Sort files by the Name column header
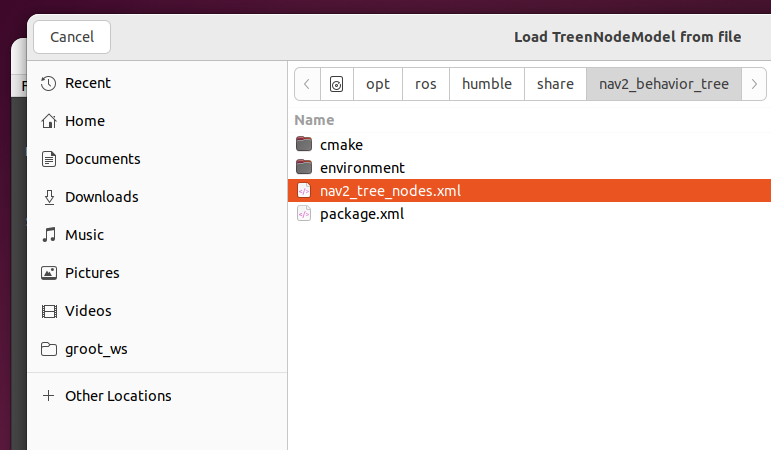 tap(314, 120)
